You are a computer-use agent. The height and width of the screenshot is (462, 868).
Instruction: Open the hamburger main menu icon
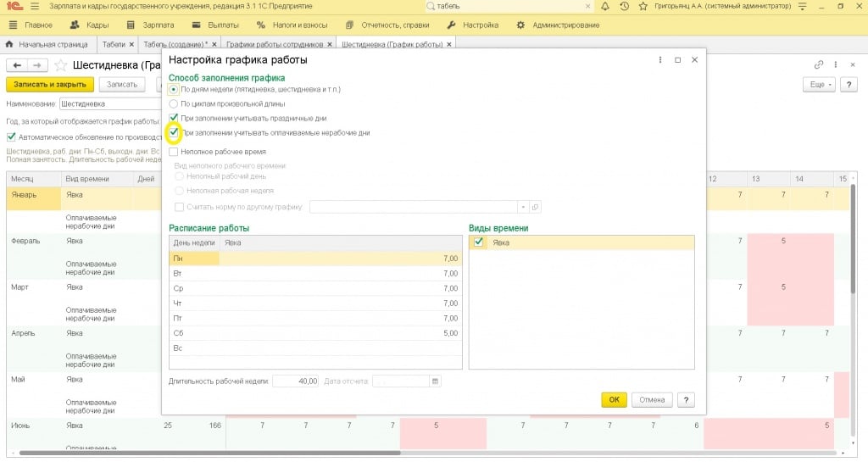coord(35,7)
